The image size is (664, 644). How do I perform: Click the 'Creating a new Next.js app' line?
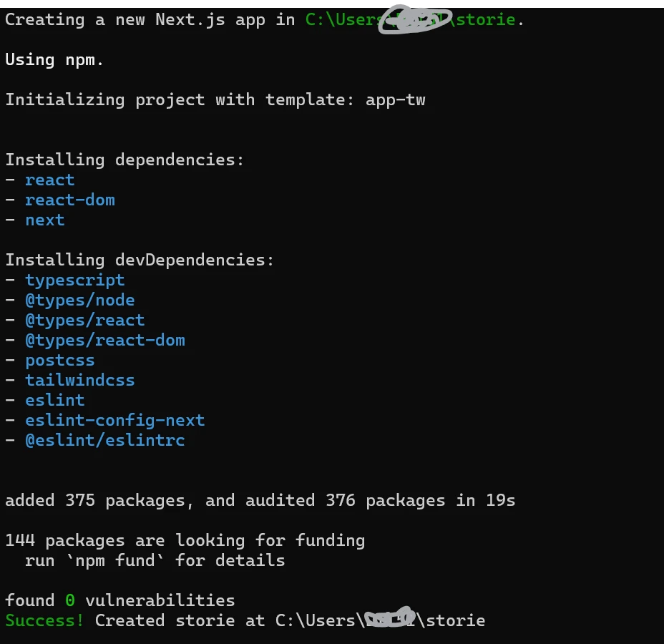(265, 20)
